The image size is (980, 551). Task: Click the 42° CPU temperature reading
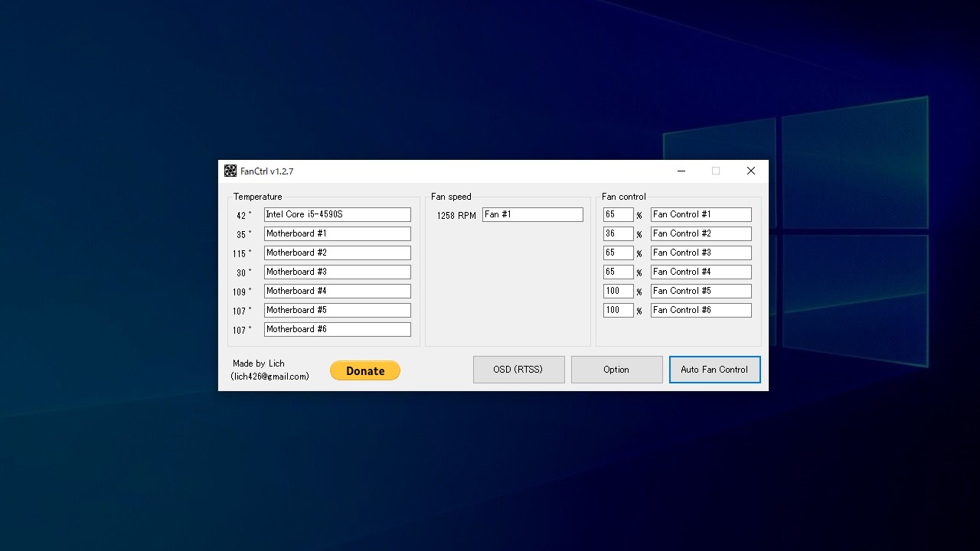pyautogui.click(x=243, y=216)
